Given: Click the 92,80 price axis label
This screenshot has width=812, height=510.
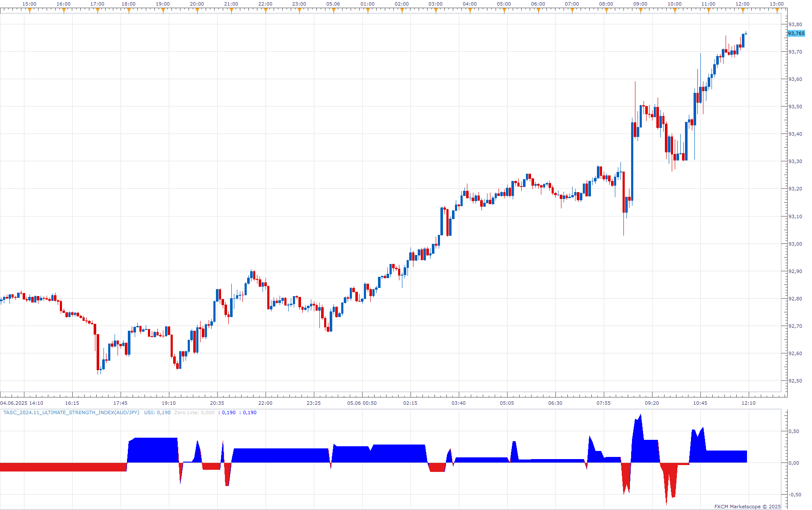Looking at the screenshot, I should 795,299.
